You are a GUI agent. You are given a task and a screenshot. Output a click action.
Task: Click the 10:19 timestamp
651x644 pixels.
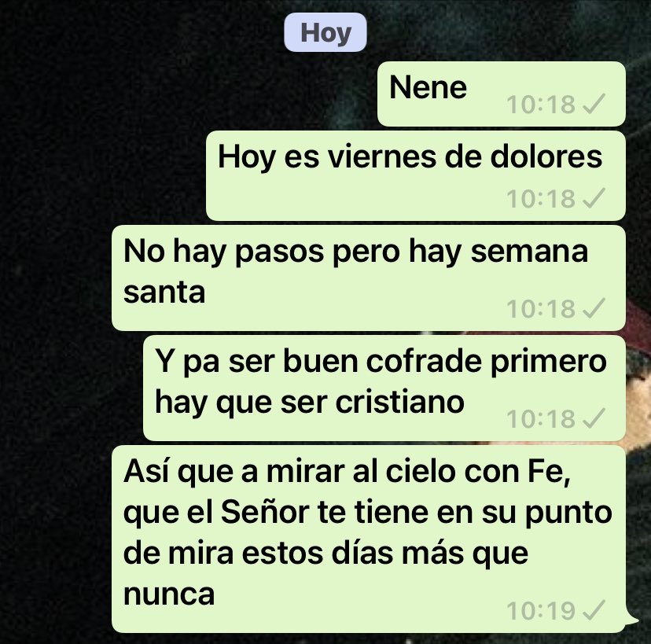(541, 611)
